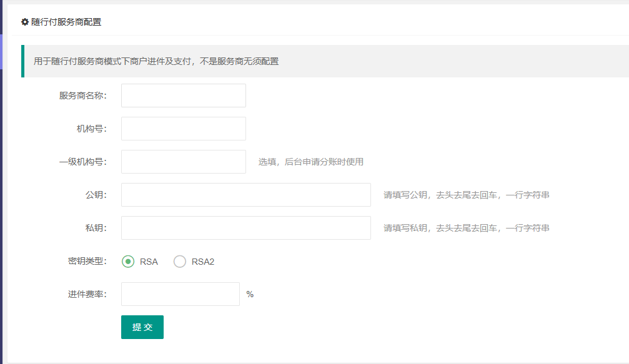Focus the 服务商名称 input field

(x=183, y=96)
